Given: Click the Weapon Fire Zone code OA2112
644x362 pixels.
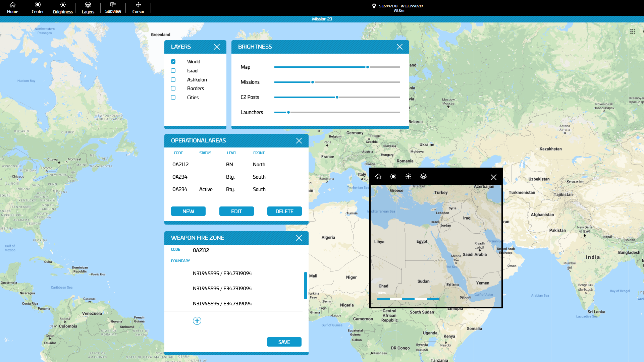Looking at the screenshot, I should coord(201,250).
